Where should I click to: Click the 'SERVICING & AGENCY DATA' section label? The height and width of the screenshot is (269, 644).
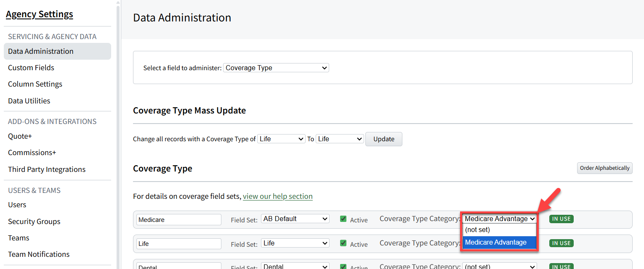(52, 37)
